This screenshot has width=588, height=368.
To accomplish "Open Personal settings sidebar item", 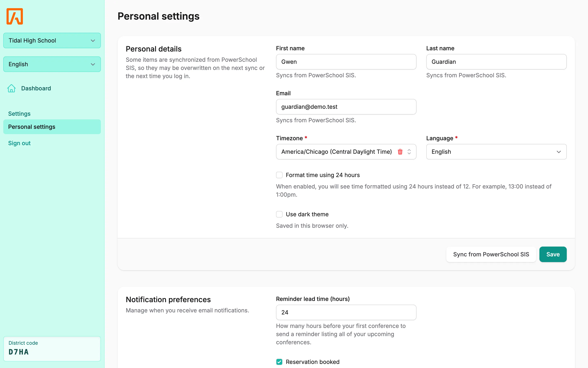I will [52, 127].
